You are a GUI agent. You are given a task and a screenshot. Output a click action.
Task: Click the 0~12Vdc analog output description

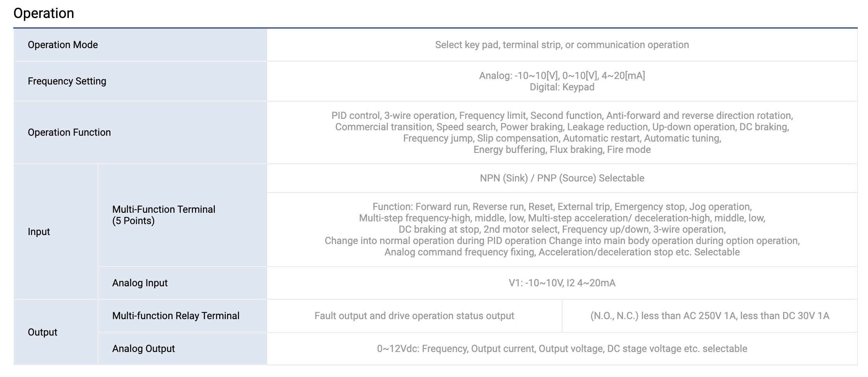[x=562, y=348]
